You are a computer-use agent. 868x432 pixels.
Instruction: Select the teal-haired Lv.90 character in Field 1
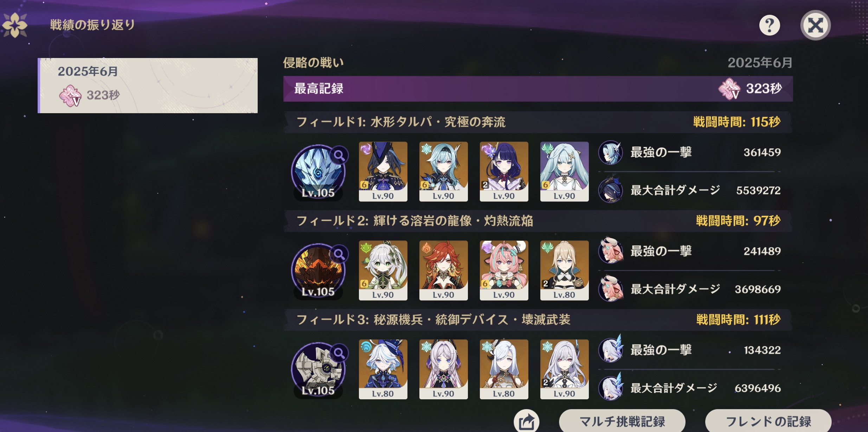click(x=564, y=172)
